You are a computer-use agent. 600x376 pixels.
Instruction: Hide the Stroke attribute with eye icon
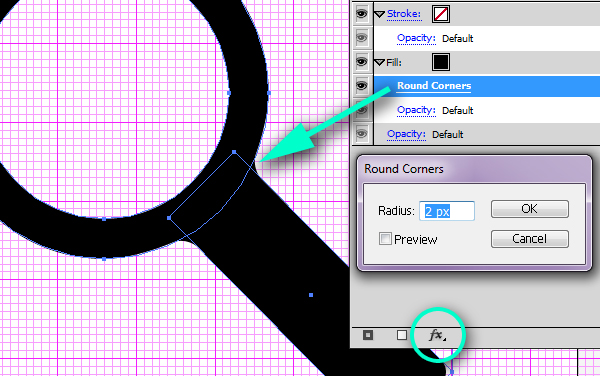coord(362,14)
